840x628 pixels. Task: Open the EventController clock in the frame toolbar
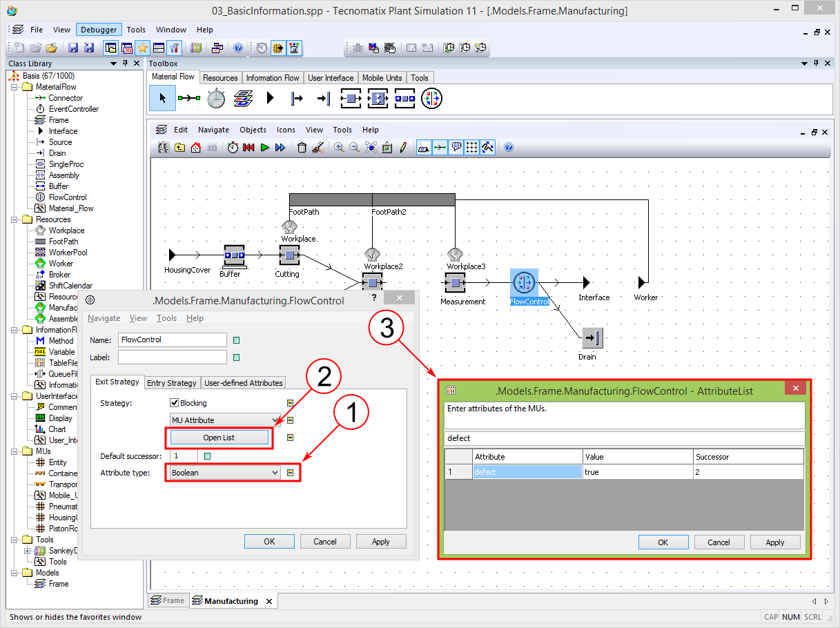[233, 147]
